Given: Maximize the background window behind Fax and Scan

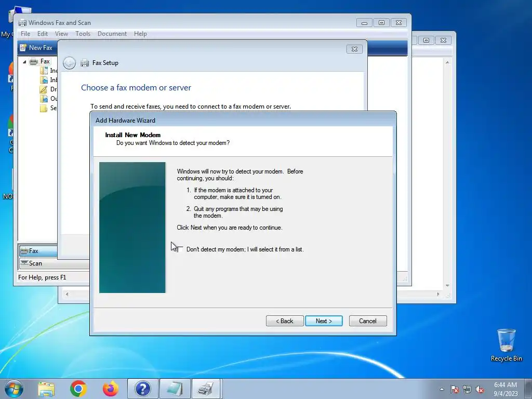Looking at the screenshot, I should tap(426, 40).
